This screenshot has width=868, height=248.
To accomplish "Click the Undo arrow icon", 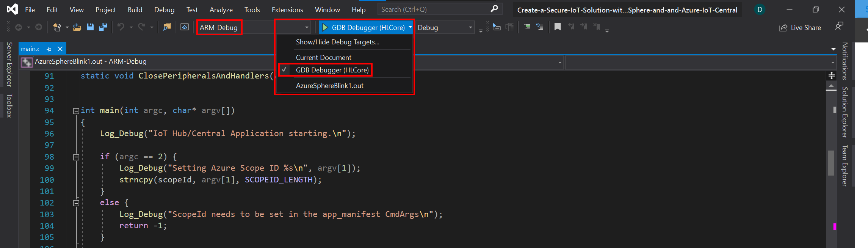I will 121,27.
